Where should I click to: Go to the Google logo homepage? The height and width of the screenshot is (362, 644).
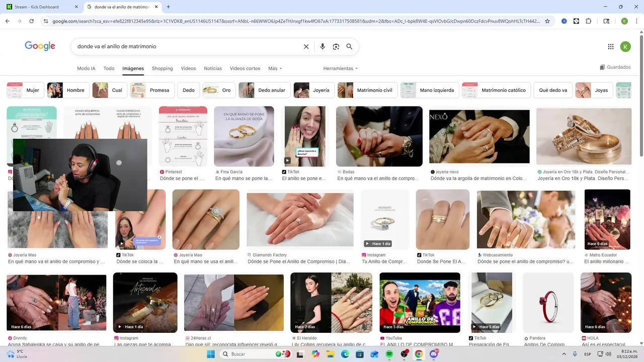(40, 46)
